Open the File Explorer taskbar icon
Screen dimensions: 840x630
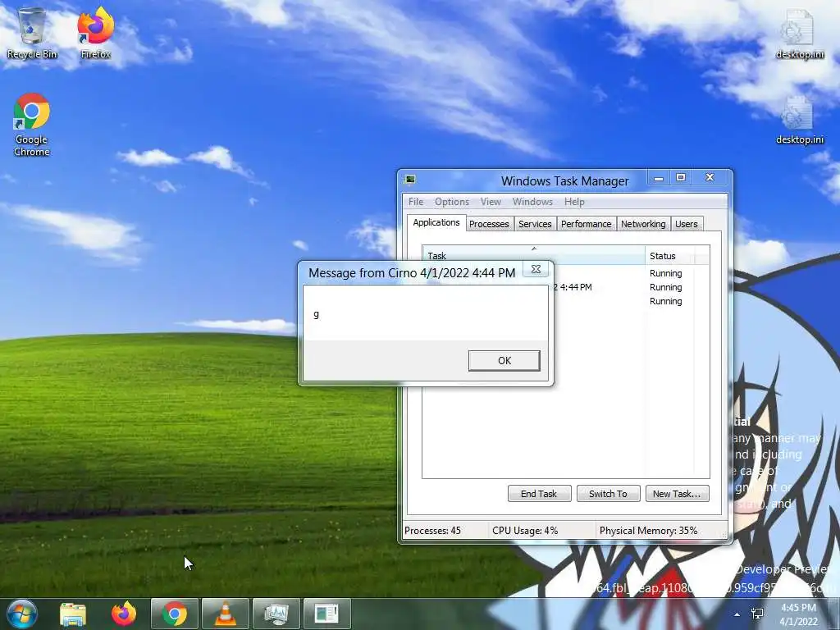point(73,614)
